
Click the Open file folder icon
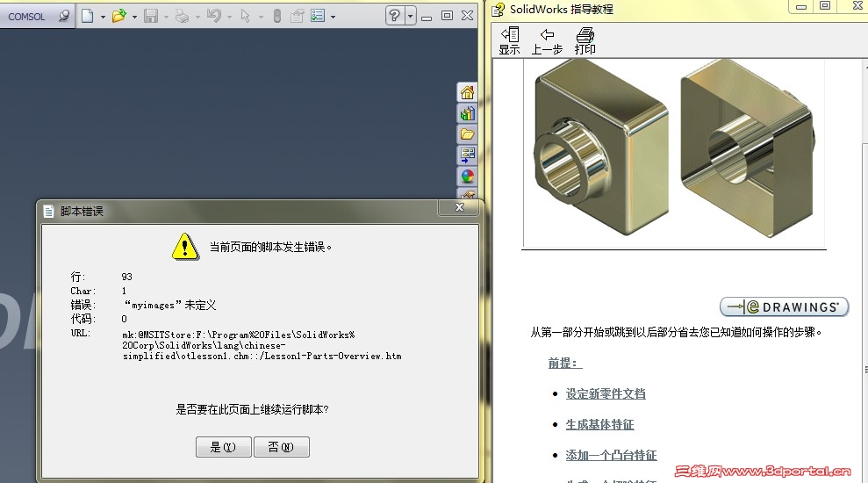[x=119, y=16]
